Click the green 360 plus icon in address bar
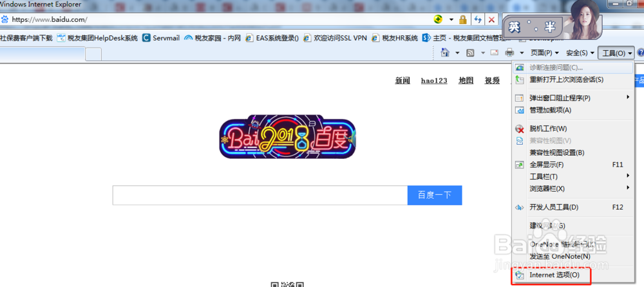 [x=439, y=19]
